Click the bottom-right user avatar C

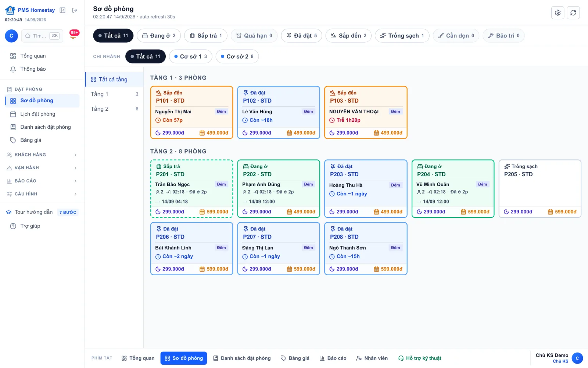[577, 358]
